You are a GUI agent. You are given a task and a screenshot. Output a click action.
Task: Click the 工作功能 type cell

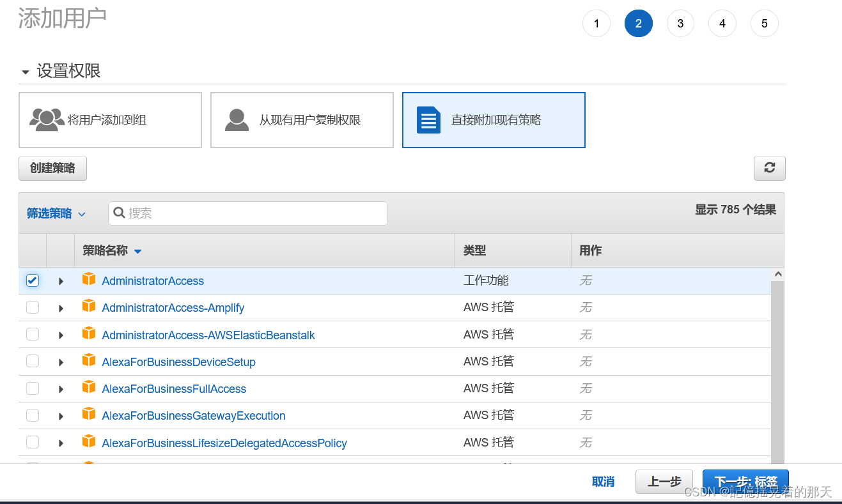pyautogui.click(x=486, y=280)
